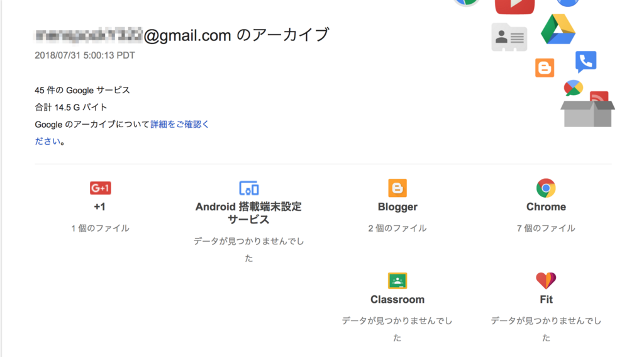Click the '2 個のファイル' text under Blogger
644x357 pixels.
[x=397, y=229]
